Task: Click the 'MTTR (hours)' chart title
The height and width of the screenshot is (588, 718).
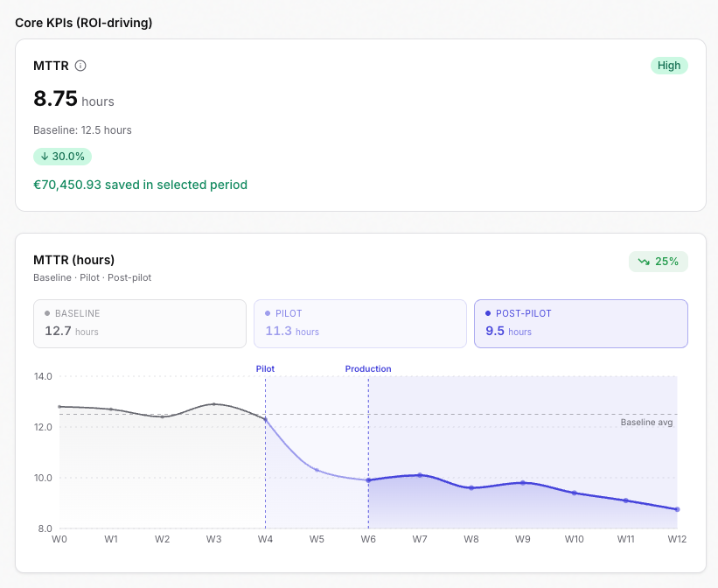Action: [x=73, y=260]
